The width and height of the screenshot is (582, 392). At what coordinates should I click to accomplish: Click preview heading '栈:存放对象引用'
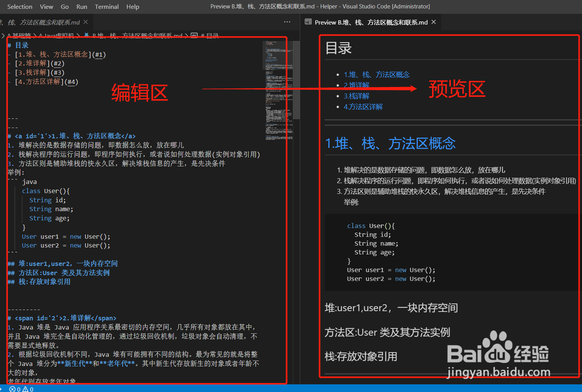pyautogui.click(x=361, y=356)
